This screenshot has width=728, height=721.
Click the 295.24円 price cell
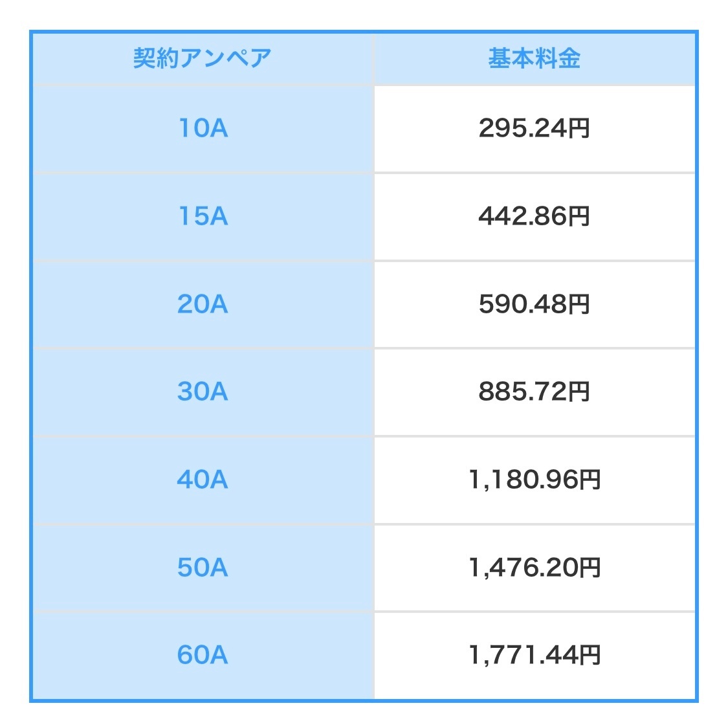click(x=534, y=128)
